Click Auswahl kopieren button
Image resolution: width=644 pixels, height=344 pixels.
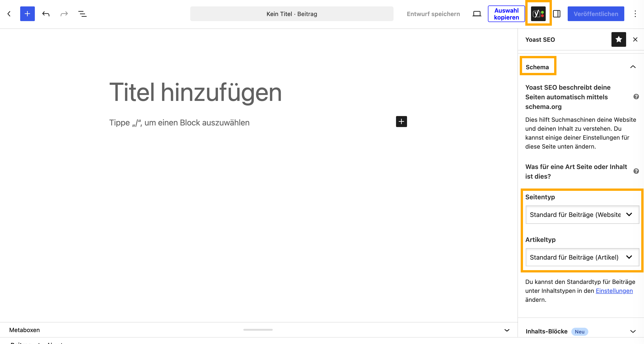pos(506,14)
